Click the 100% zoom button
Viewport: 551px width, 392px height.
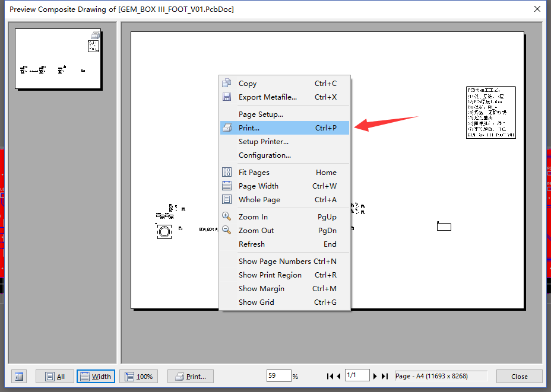click(139, 377)
